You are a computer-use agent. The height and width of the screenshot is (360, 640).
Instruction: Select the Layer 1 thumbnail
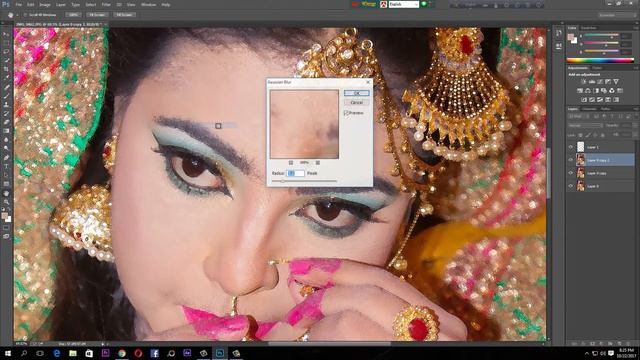coord(580,147)
